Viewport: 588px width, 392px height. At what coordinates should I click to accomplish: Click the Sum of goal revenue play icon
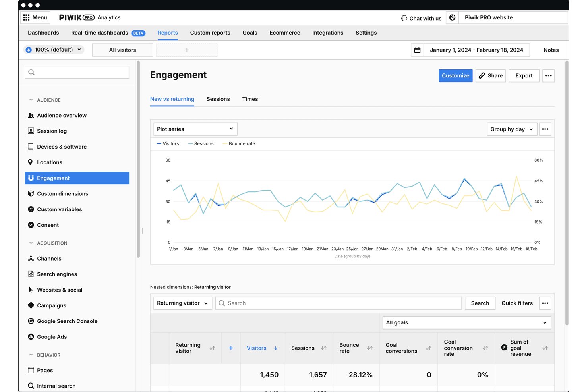(504, 347)
